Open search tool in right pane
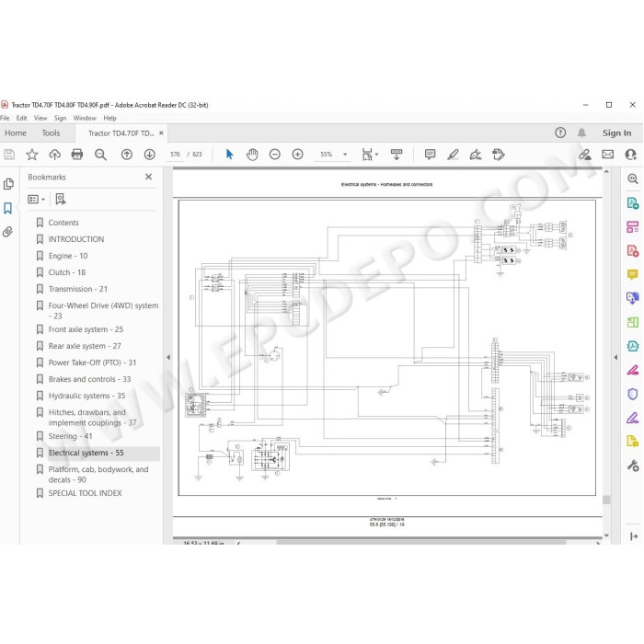The height and width of the screenshot is (644, 644). pos(633,178)
